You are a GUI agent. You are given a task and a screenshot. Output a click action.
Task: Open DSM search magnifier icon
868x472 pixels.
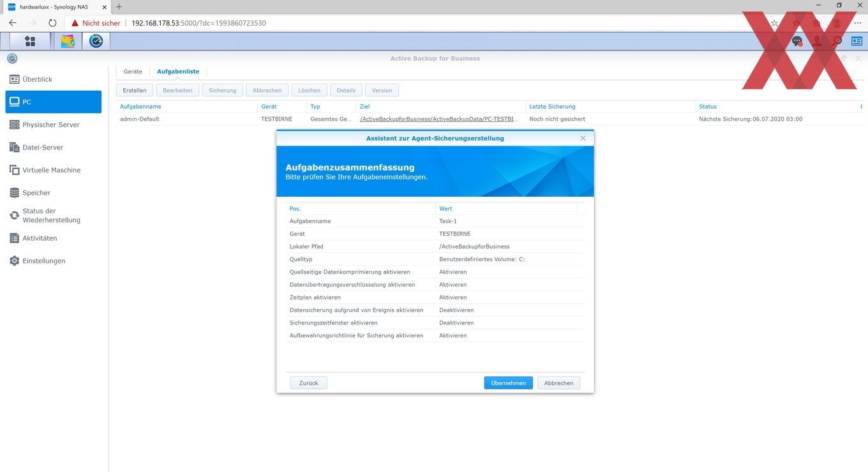[837, 42]
